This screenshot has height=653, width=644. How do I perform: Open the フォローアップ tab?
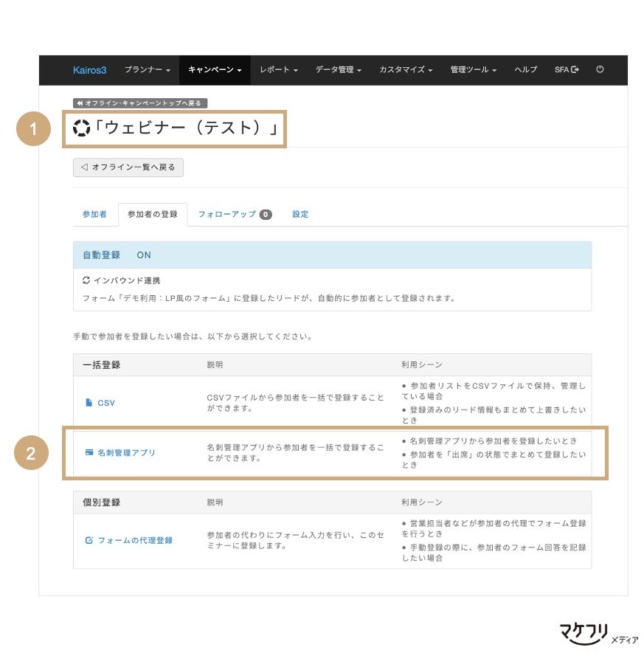click(227, 214)
